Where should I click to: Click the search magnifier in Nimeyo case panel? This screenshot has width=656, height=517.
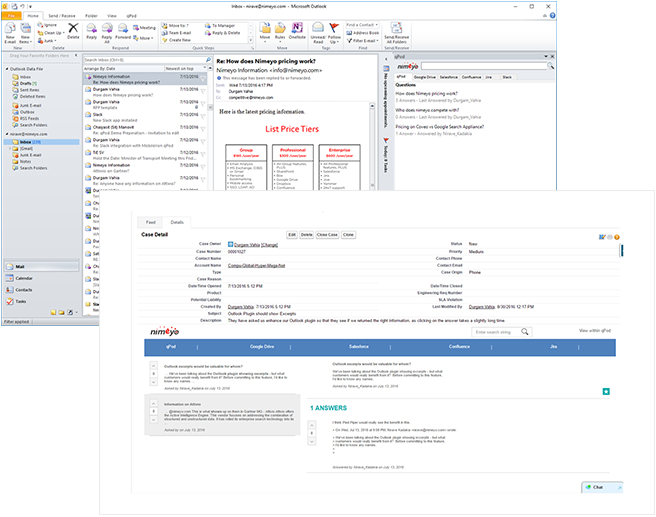tap(525, 332)
